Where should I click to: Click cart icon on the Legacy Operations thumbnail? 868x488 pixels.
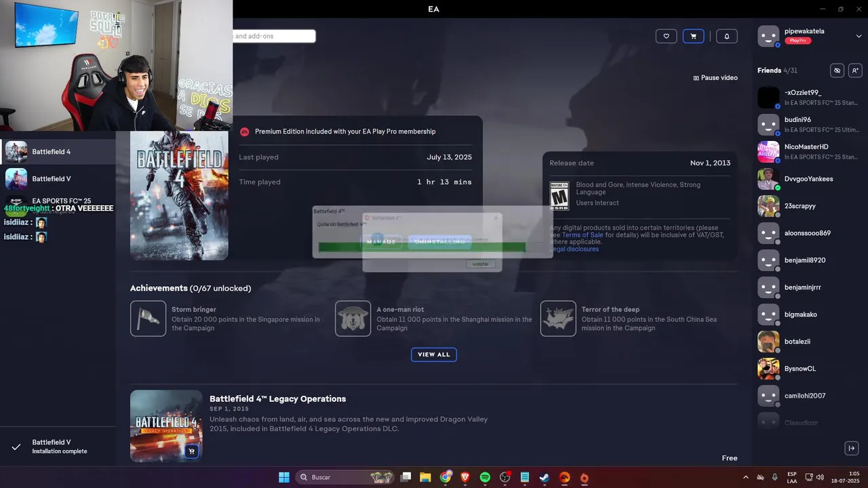(x=192, y=451)
